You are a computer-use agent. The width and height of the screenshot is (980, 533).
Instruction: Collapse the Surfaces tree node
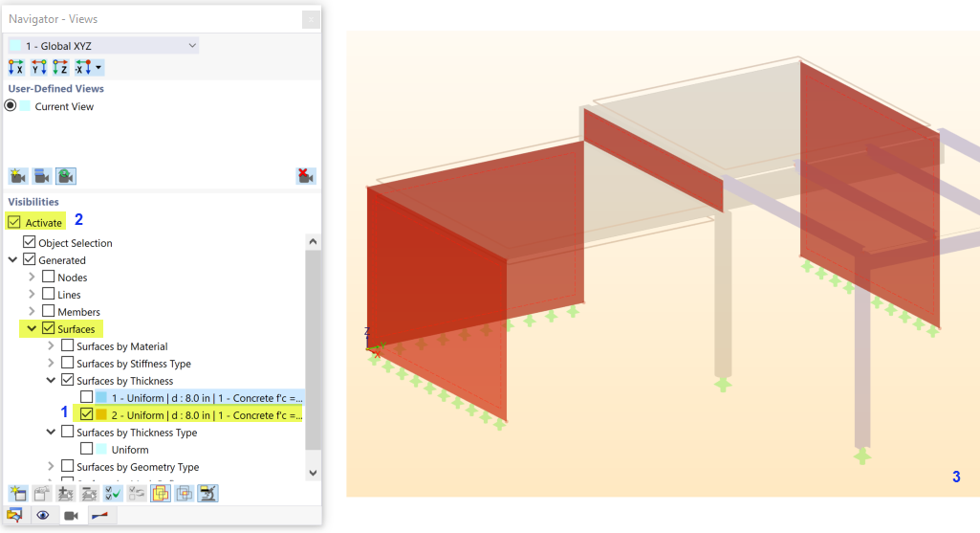tap(32, 328)
